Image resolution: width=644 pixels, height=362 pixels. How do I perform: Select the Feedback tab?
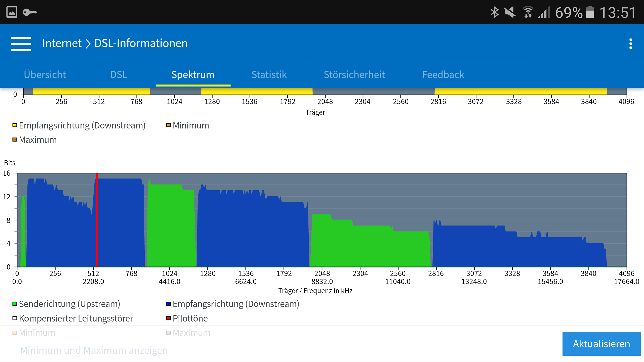coord(443,75)
